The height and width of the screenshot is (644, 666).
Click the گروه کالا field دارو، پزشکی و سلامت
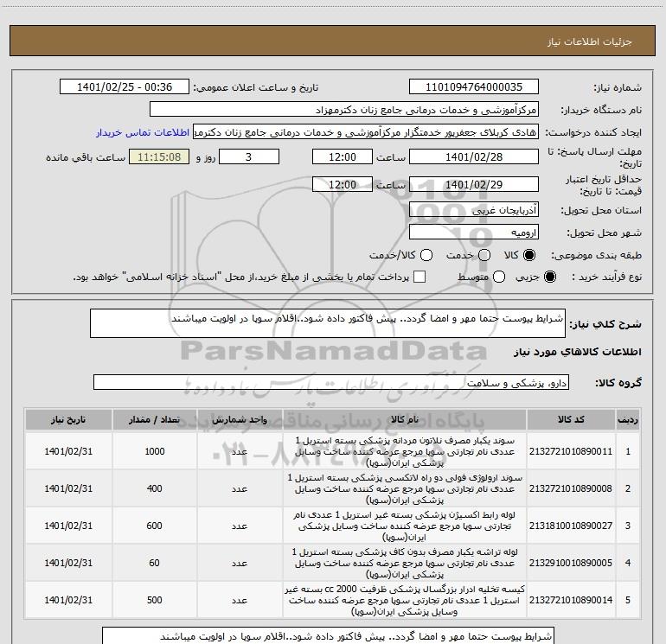click(331, 382)
